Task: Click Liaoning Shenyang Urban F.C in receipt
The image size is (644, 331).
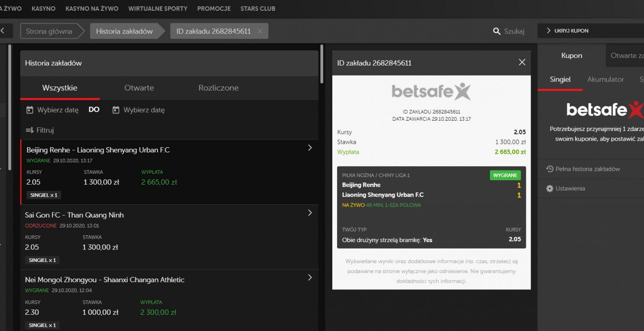Action: click(383, 195)
